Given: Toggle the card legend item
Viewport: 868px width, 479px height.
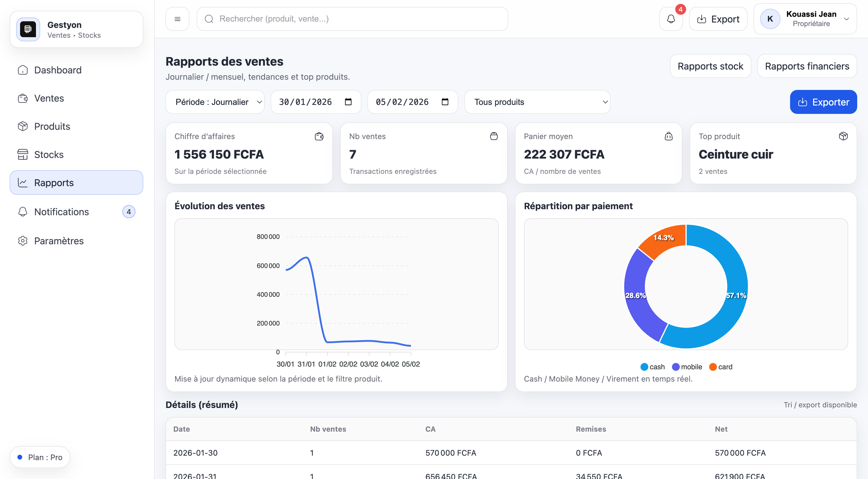Looking at the screenshot, I should coord(721,367).
